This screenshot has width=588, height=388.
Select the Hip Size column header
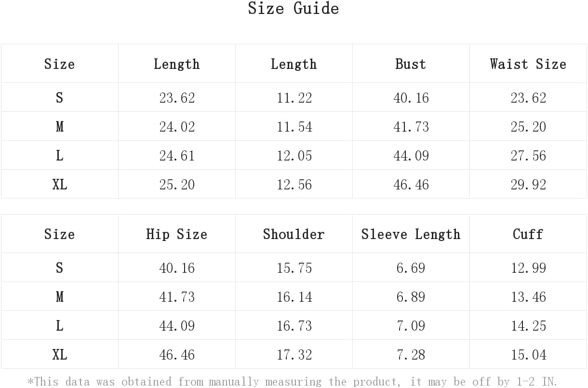pos(177,234)
